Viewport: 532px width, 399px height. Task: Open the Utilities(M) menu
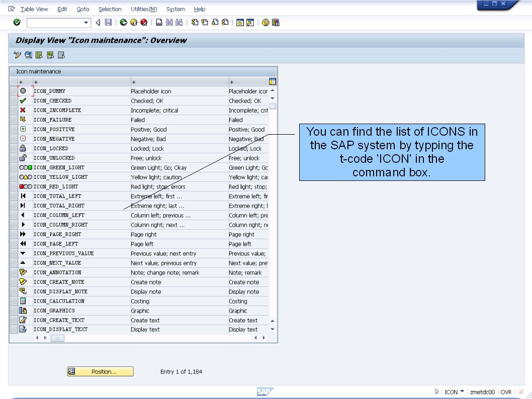point(144,9)
